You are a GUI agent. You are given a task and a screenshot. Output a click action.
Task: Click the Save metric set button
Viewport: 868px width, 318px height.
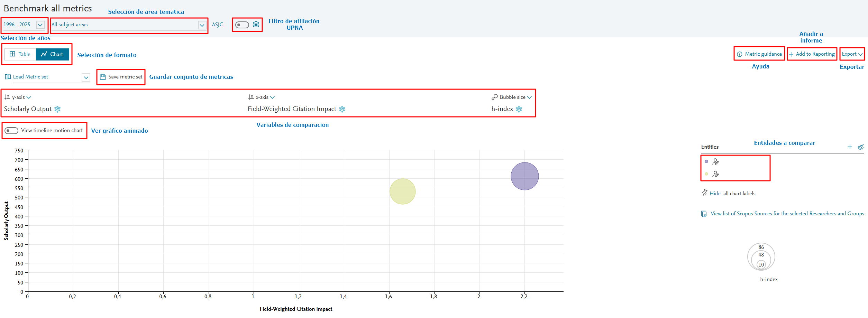(x=121, y=77)
